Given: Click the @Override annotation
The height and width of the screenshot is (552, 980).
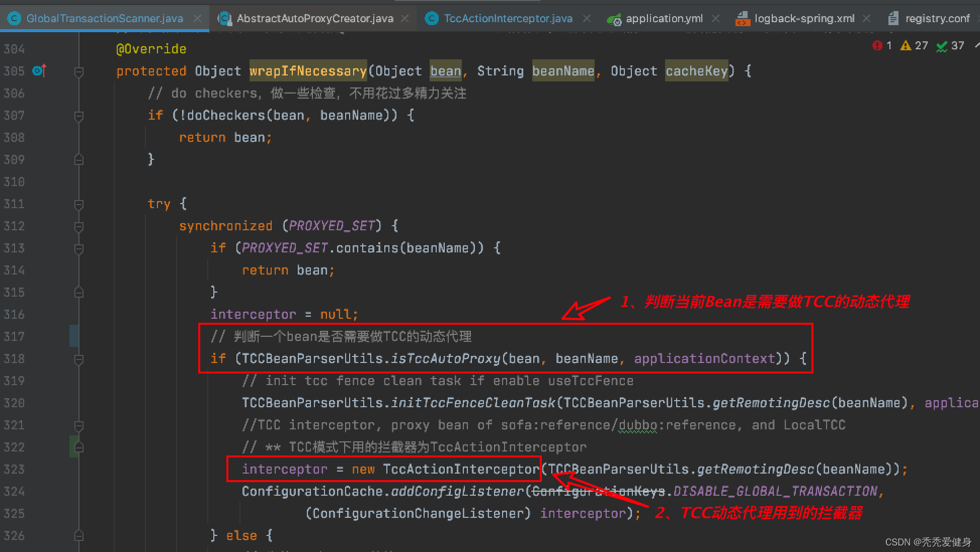Looking at the screenshot, I should point(151,49).
